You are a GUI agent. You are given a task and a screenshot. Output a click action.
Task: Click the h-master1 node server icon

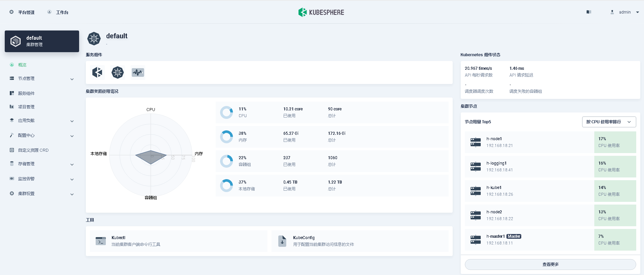(476, 240)
